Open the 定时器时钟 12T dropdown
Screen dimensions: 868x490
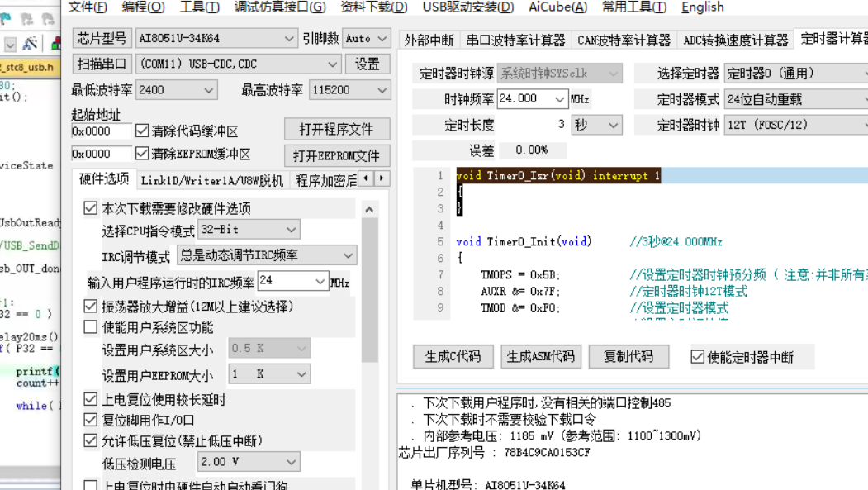point(796,125)
